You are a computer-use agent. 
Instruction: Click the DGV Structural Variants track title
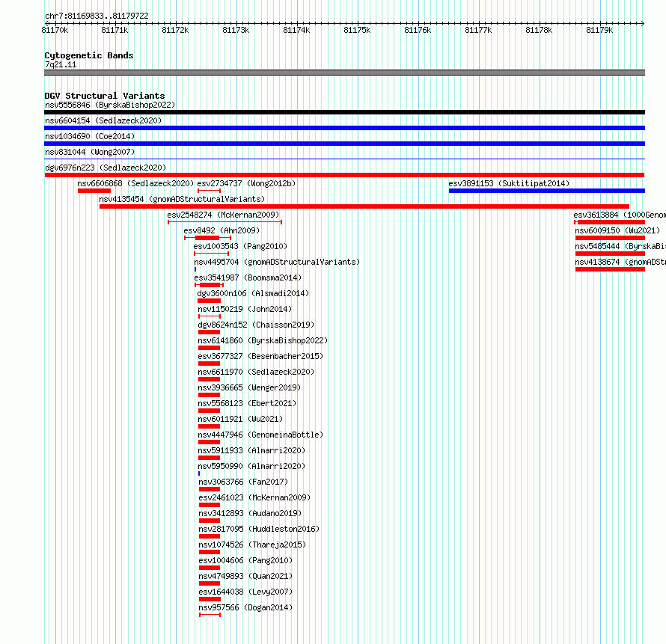click(x=105, y=96)
